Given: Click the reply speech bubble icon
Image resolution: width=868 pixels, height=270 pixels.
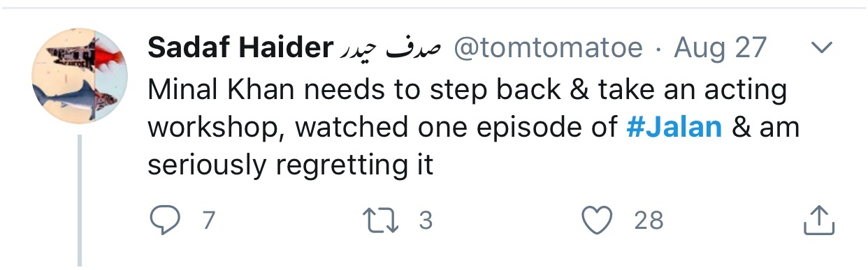Looking at the screenshot, I should (x=166, y=221).
